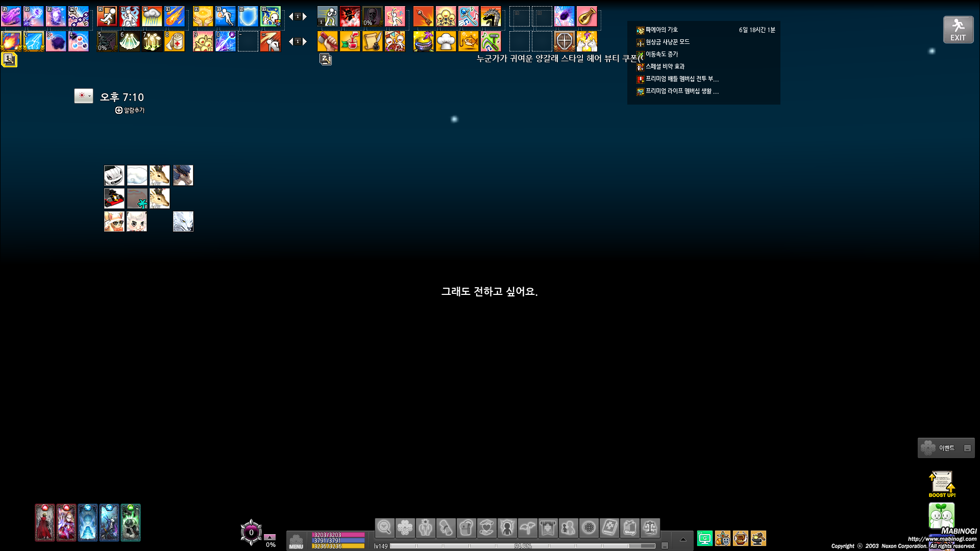Image resolution: width=980 pixels, height=551 pixels.
Task: Select the white wolf pet portrait
Action: point(183,221)
